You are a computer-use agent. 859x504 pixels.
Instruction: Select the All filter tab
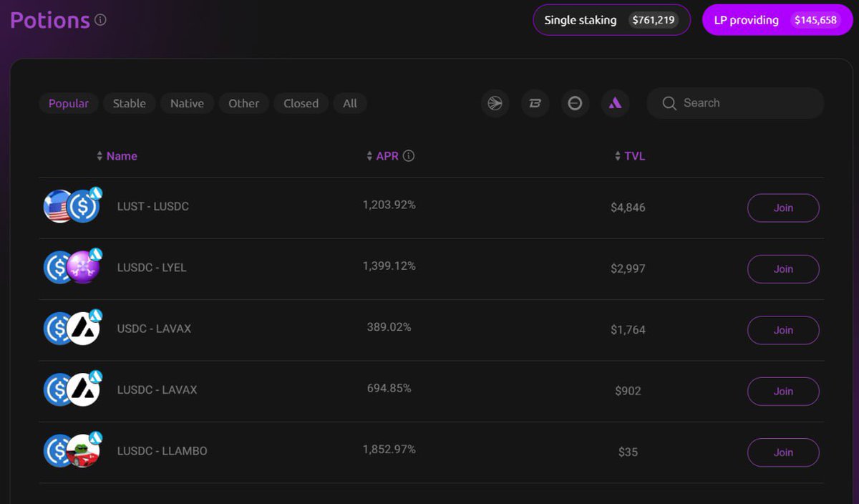click(x=350, y=103)
